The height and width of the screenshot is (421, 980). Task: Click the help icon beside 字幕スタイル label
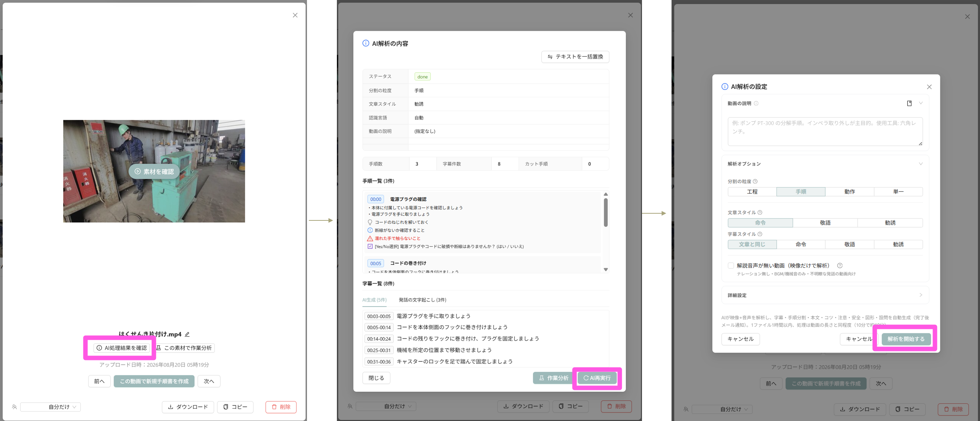(x=760, y=234)
